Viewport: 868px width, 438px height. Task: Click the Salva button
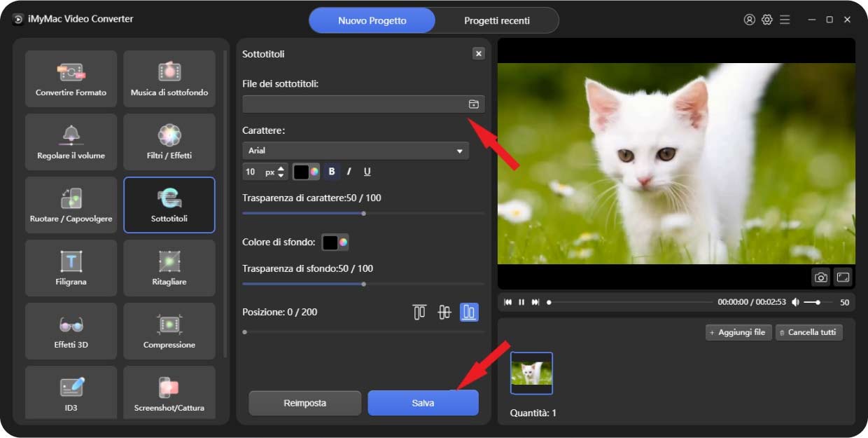click(423, 403)
